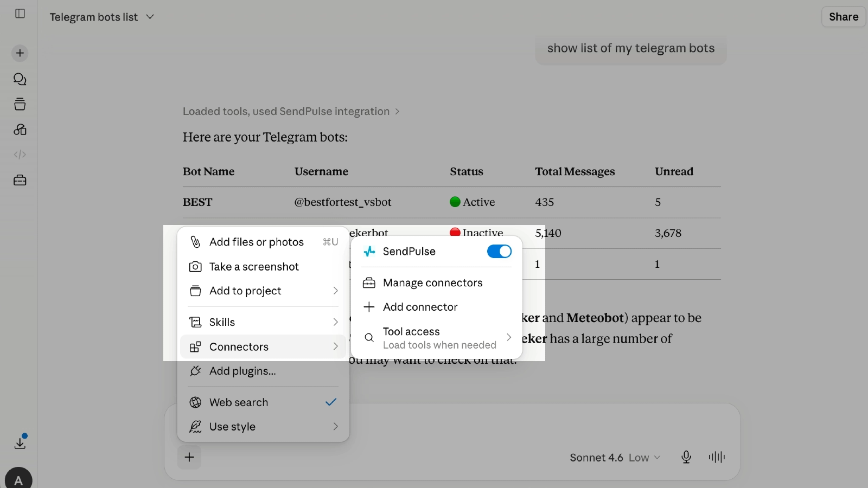The height and width of the screenshot is (488, 868).
Task: Click the Username column header
Action: click(x=322, y=171)
